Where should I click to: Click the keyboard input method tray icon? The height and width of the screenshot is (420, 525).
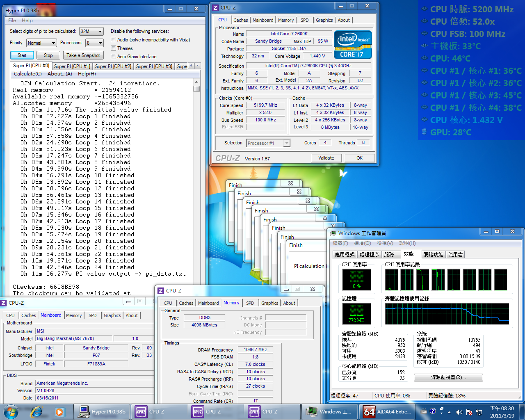[x=424, y=411]
